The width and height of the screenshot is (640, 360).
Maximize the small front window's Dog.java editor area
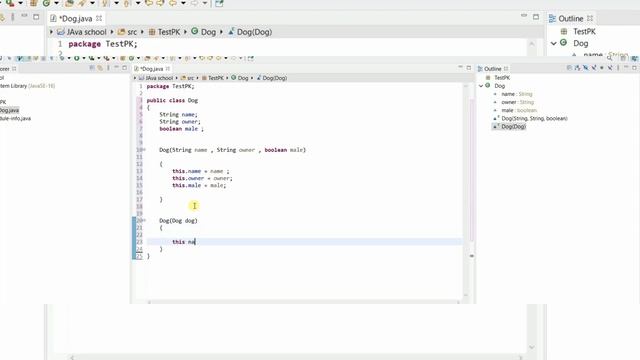click(x=469, y=68)
